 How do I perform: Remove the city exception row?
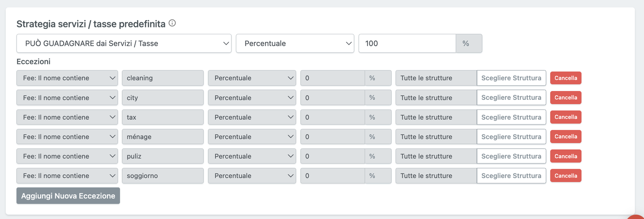[x=566, y=98]
